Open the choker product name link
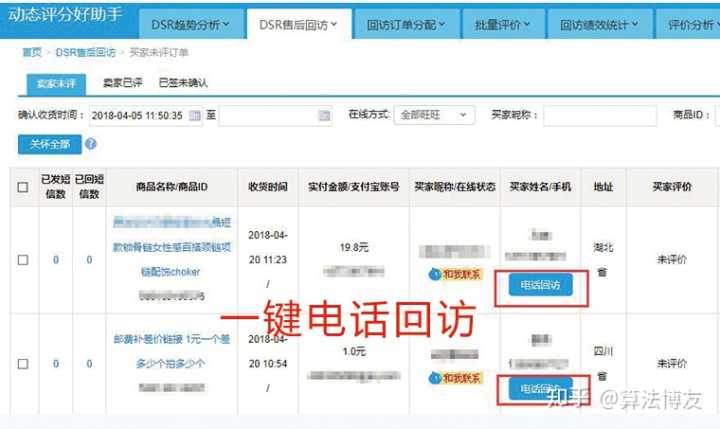 172,247
